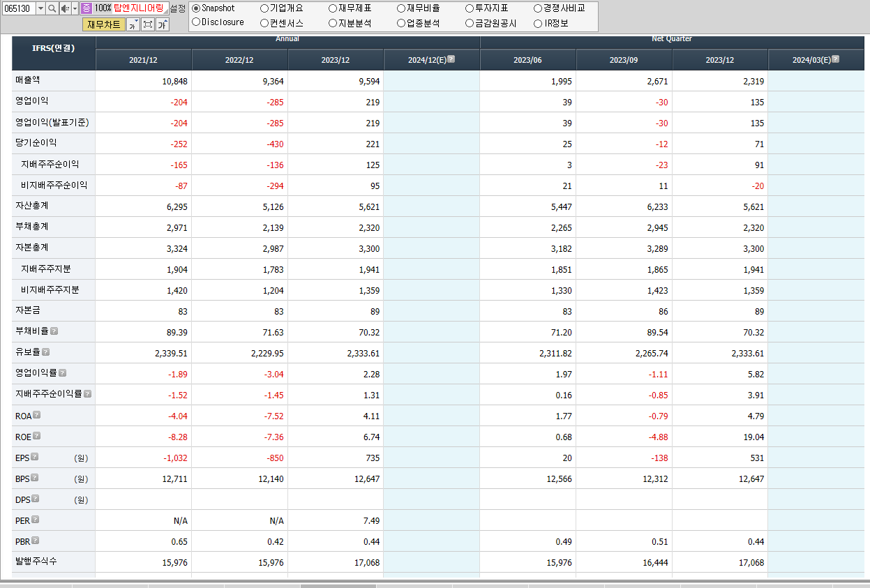The width and height of the screenshot is (870, 588).
Task: Click 2023/12 annual PER value 7.49
Action: click(x=371, y=521)
